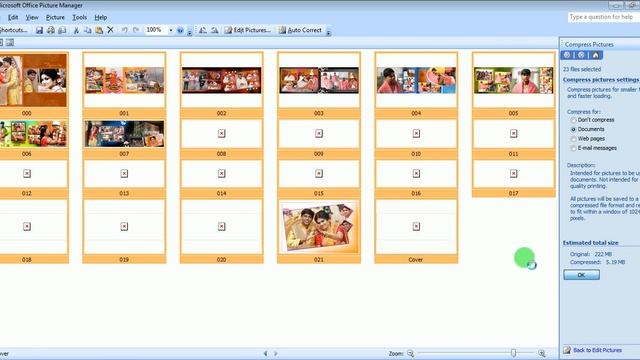640x360 pixels.
Task: Select thumbnail 021 couple photo
Action: (x=319, y=231)
